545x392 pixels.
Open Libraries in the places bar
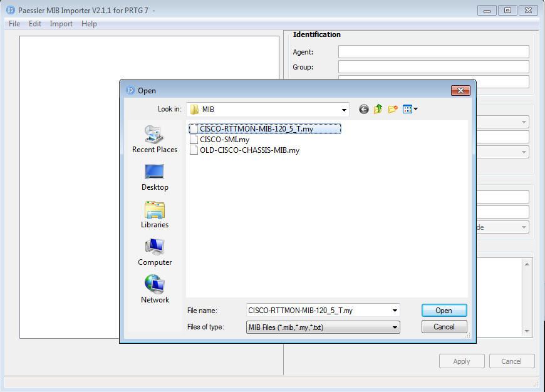(x=155, y=215)
